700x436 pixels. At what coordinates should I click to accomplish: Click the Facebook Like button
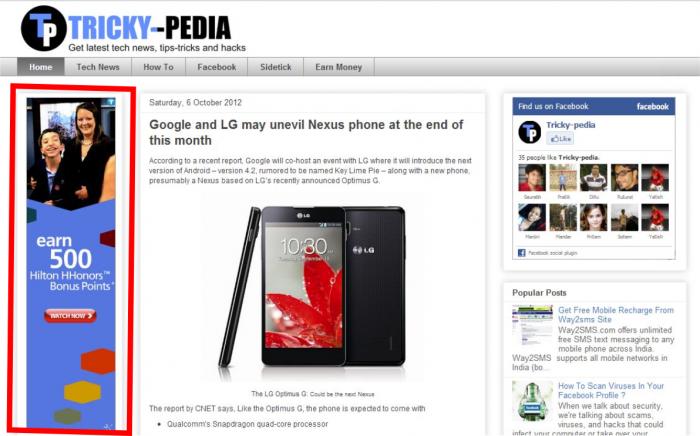(x=560, y=139)
